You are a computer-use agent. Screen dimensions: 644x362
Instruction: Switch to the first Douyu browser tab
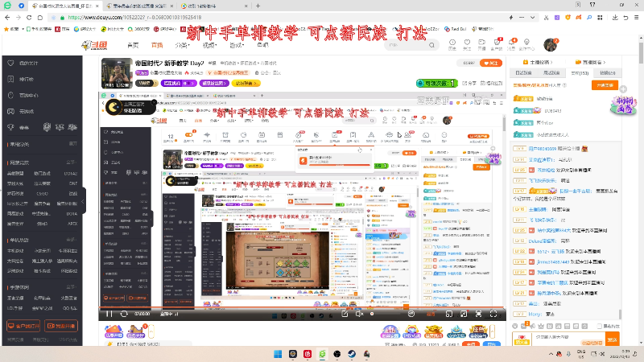66,6
